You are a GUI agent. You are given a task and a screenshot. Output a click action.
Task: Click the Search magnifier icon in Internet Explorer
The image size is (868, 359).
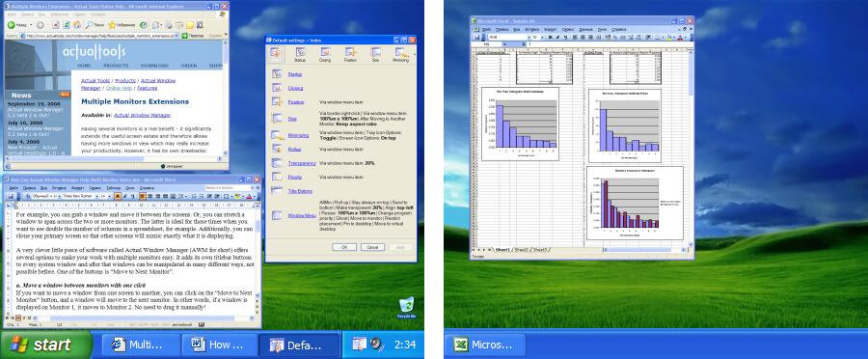click(x=88, y=25)
